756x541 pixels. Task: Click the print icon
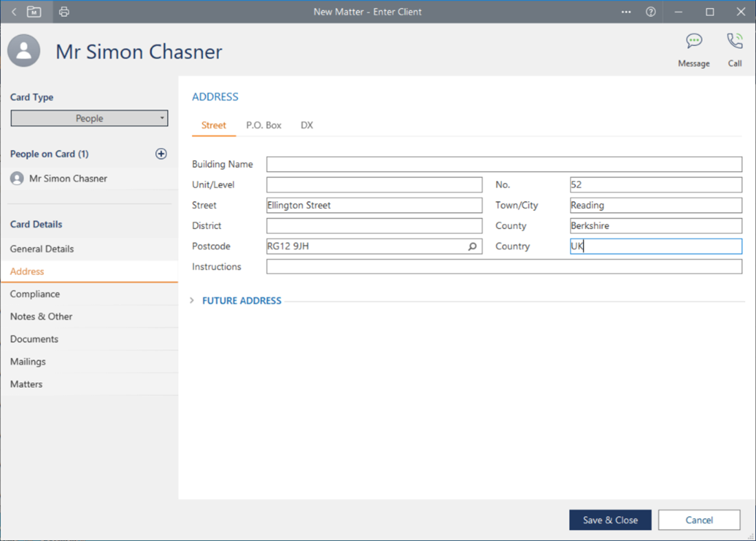(x=64, y=12)
